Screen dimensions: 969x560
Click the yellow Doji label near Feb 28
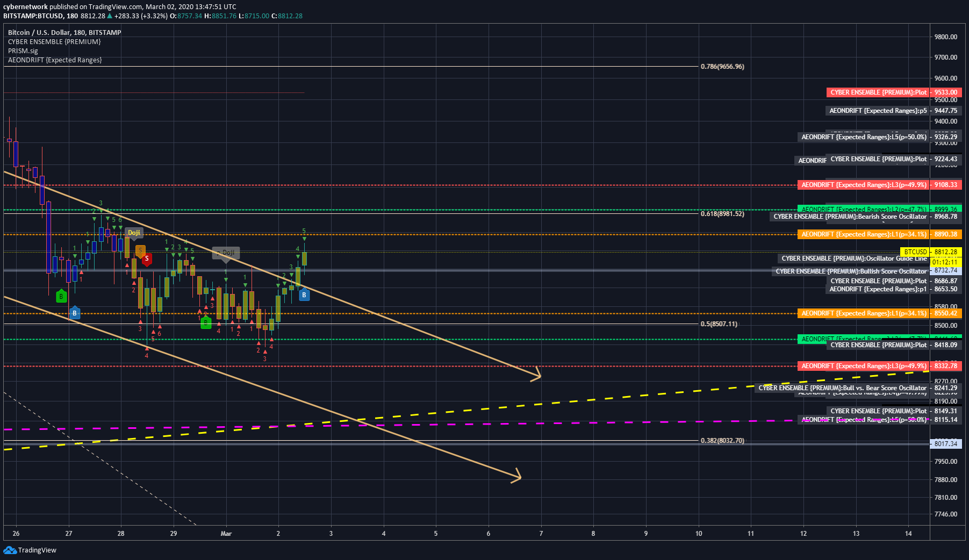[134, 233]
